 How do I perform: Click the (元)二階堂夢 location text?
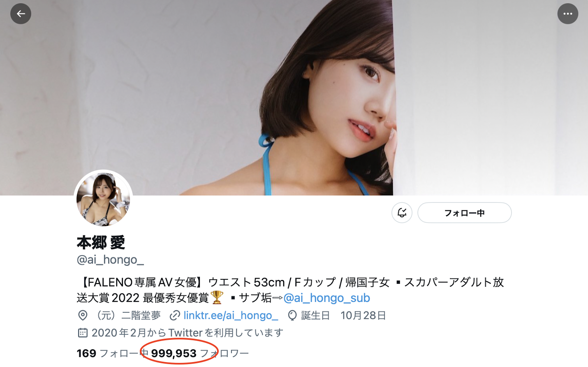pyautogui.click(x=126, y=315)
